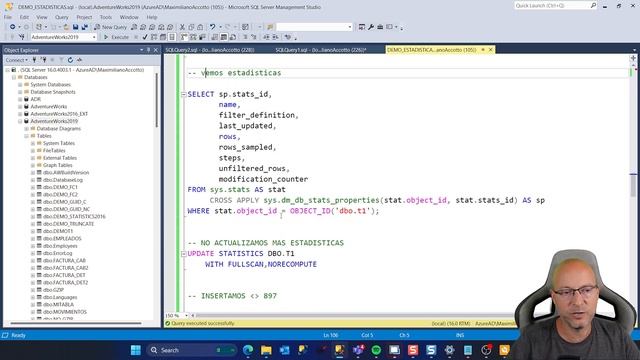Open the Help menu
Screen dimensions: 640x360
[152, 17]
